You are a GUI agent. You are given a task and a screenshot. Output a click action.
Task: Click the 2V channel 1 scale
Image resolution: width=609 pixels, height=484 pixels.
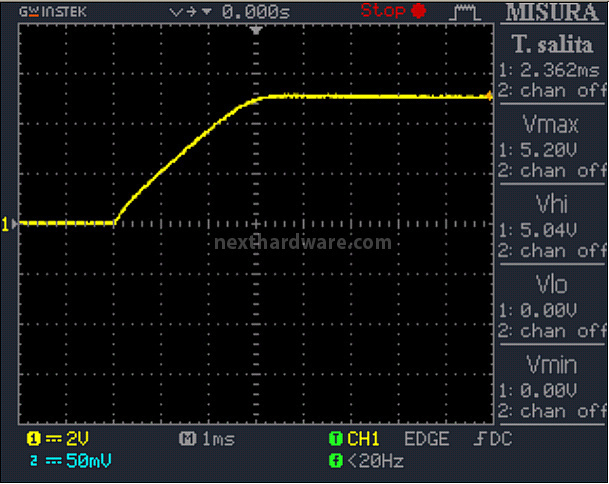(x=77, y=439)
